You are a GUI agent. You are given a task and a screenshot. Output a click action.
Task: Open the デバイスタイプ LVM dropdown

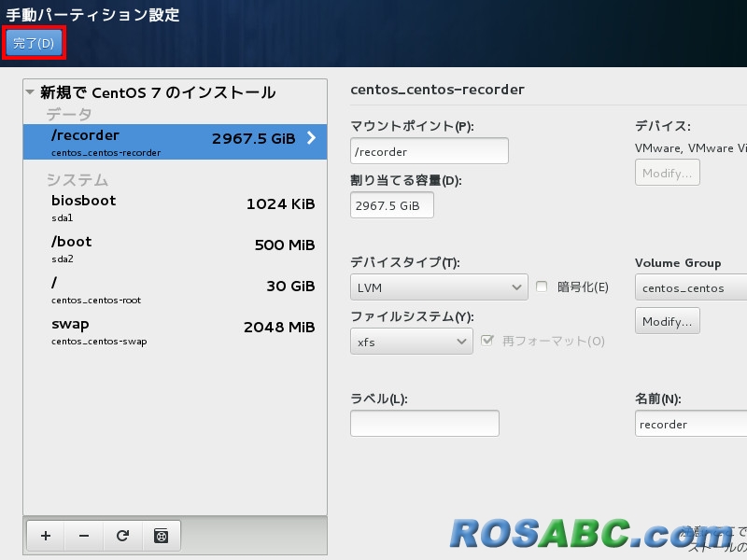click(x=439, y=287)
